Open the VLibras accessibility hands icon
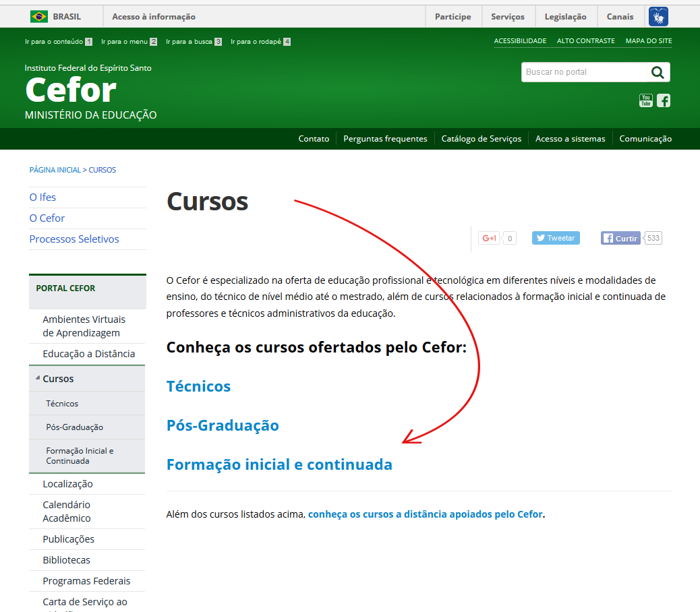The image size is (700, 612). point(658,16)
